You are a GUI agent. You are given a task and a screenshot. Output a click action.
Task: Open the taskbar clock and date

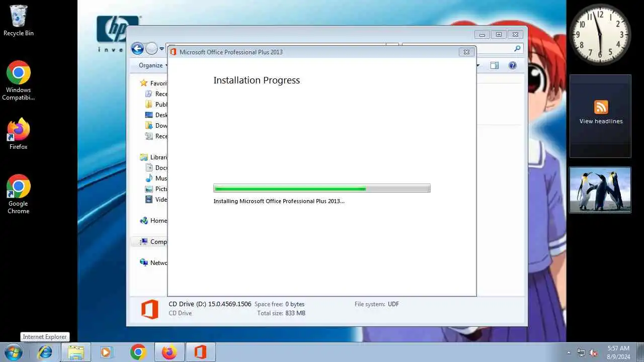(x=618, y=352)
